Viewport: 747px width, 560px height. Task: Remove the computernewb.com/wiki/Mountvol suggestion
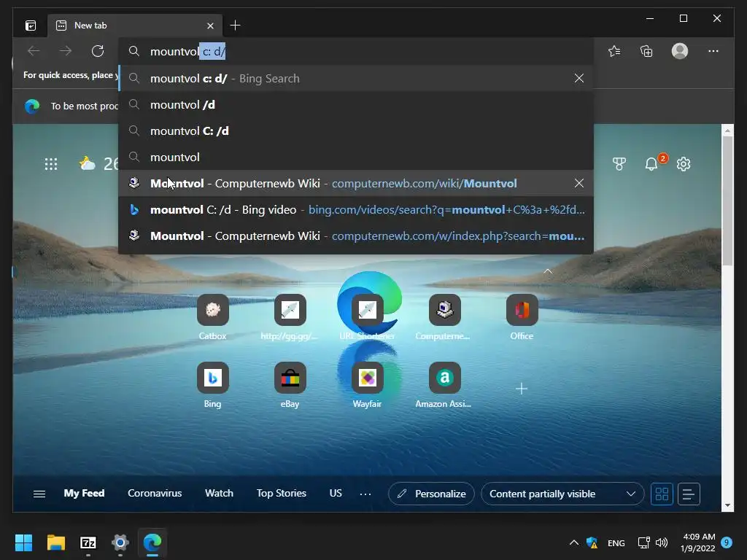click(x=578, y=183)
